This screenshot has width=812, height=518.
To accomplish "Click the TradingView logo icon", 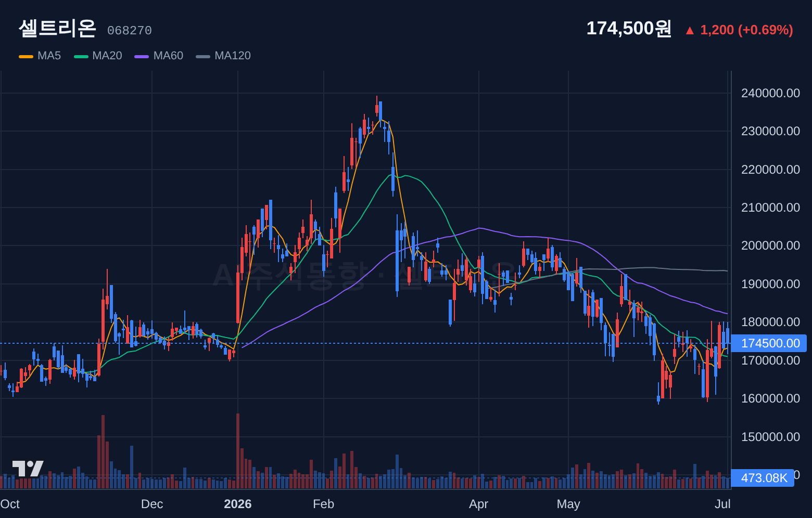I will [28, 468].
